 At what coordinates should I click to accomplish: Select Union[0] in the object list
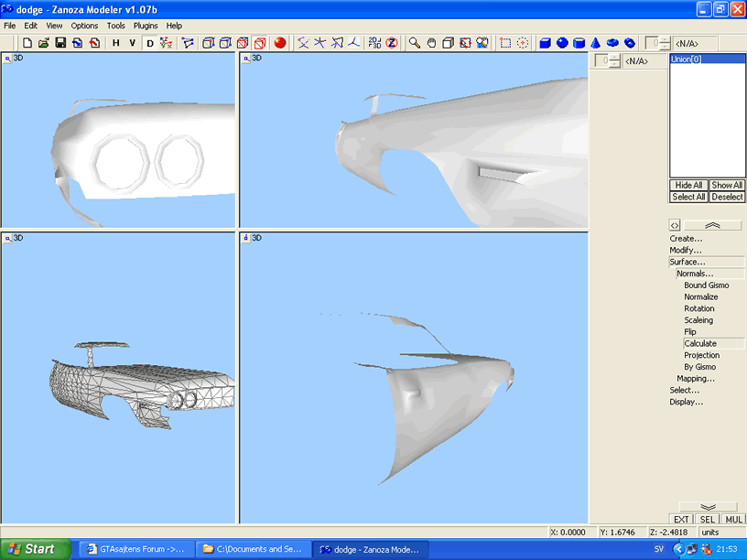click(708, 59)
